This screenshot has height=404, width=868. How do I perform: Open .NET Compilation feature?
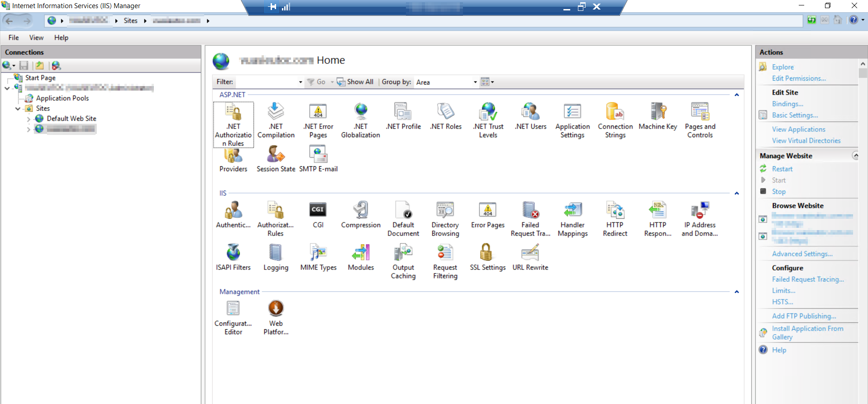click(276, 120)
